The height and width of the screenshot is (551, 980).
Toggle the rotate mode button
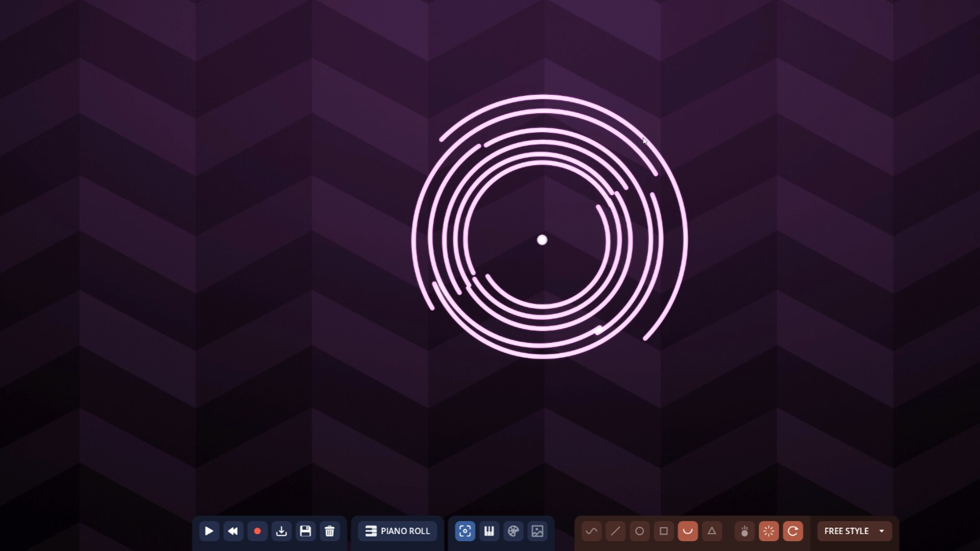[x=793, y=531]
